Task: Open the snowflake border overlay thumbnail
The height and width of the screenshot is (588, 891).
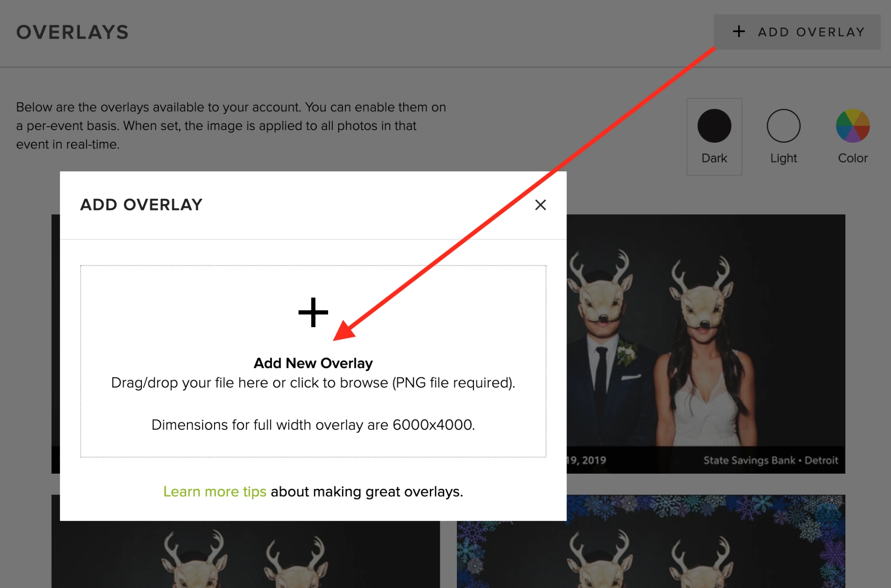Action: click(x=651, y=541)
